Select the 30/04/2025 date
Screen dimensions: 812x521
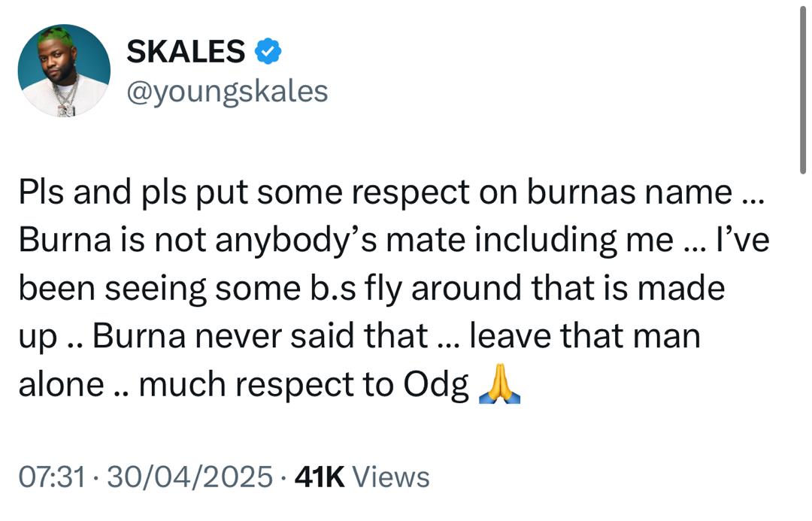[x=189, y=477]
